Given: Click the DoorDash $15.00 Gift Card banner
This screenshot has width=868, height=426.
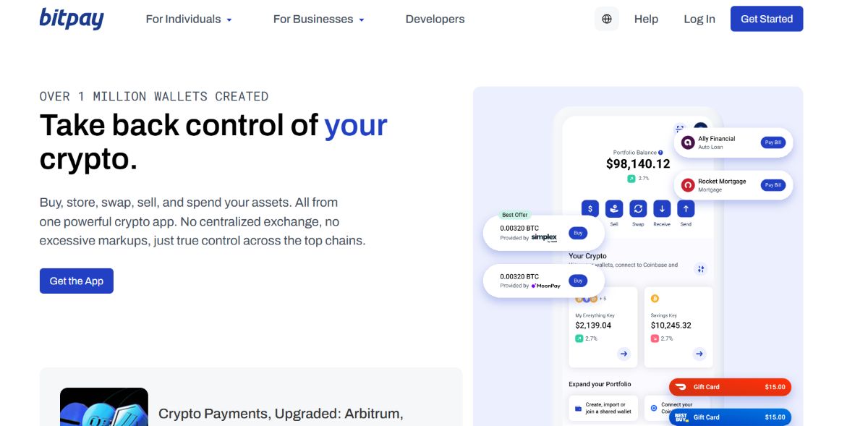Looking at the screenshot, I should (729, 387).
